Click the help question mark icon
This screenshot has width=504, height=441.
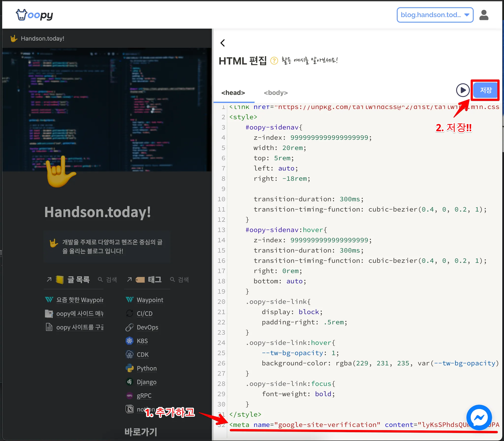pos(274,61)
